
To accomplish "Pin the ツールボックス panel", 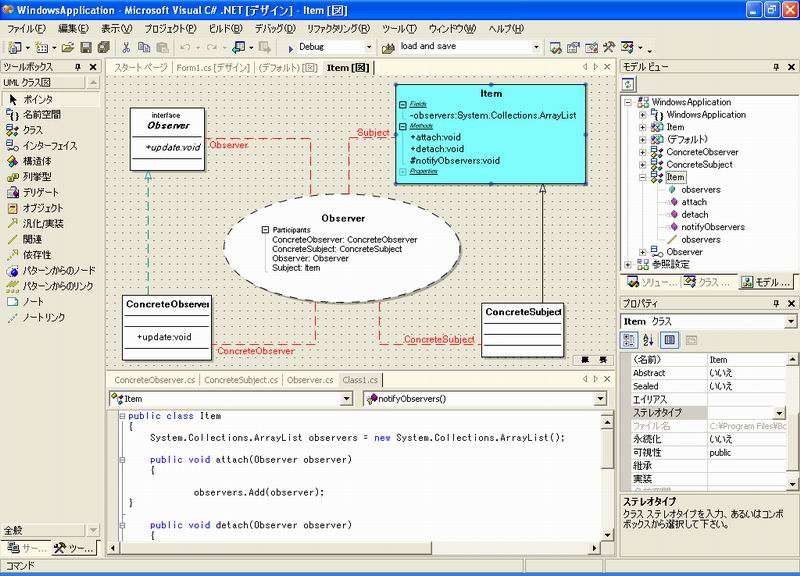I will [78, 67].
